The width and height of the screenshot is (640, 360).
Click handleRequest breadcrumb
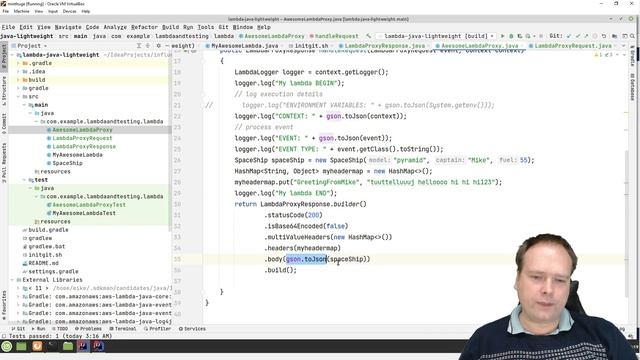(x=336, y=36)
